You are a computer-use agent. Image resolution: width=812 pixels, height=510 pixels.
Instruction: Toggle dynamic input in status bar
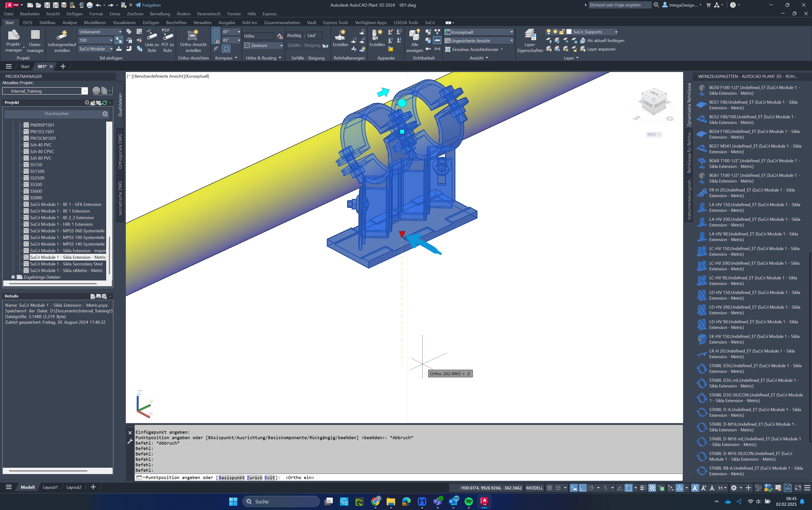pyautogui.click(x=574, y=488)
